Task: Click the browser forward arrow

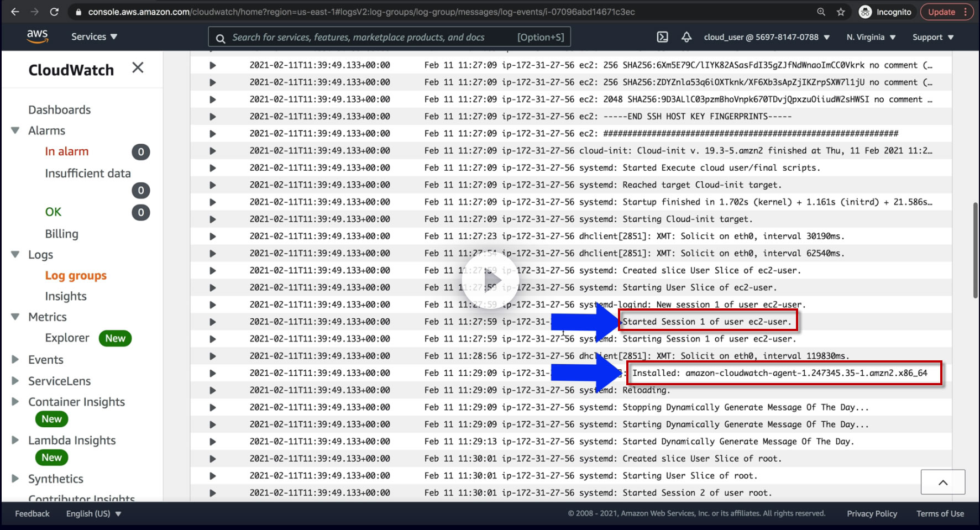Action: [x=34, y=12]
